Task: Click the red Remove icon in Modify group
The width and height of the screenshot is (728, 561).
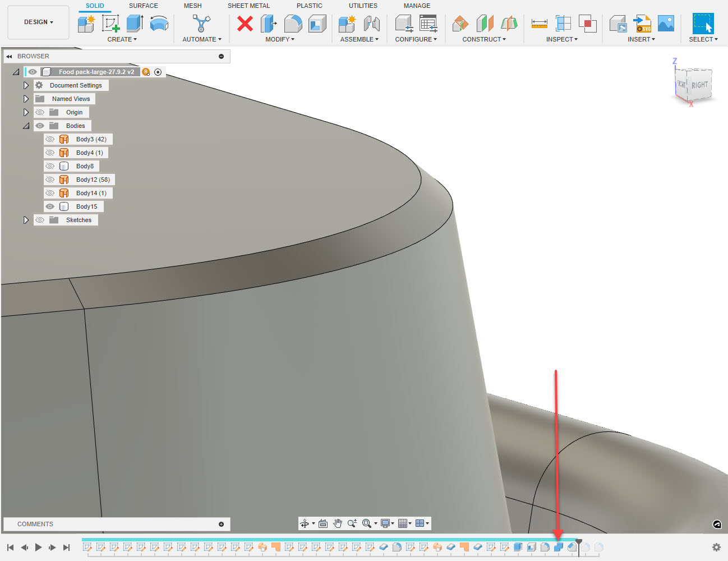Action: [245, 24]
